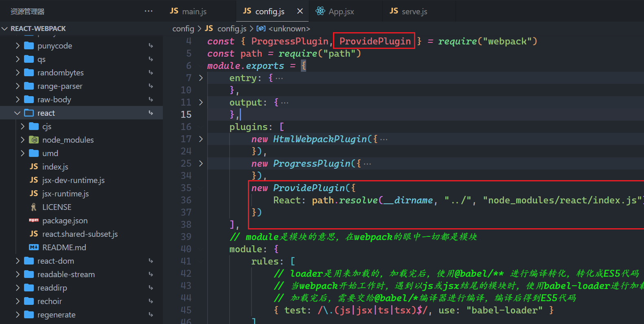Unfold the output block on line 11

(201, 102)
